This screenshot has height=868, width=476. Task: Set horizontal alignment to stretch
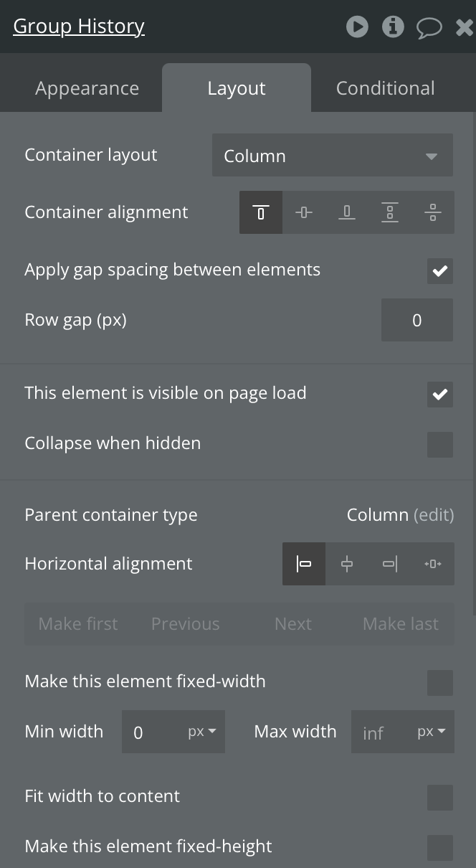click(x=433, y=564)
